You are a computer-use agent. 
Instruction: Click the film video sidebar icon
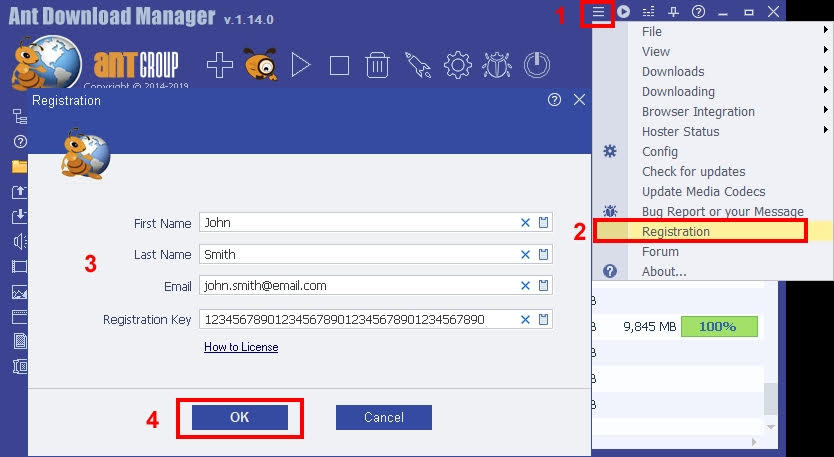20,267
